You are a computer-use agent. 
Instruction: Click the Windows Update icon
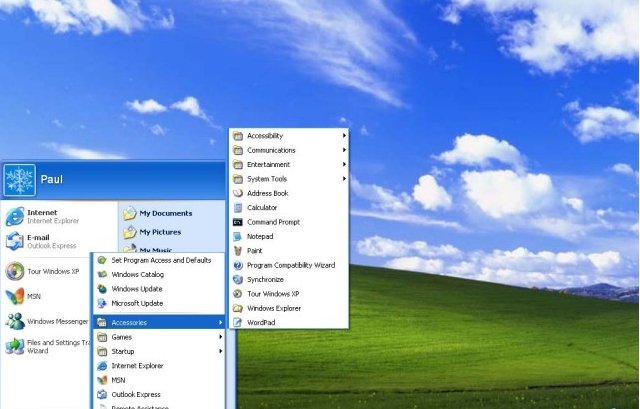tap(102, 289)
